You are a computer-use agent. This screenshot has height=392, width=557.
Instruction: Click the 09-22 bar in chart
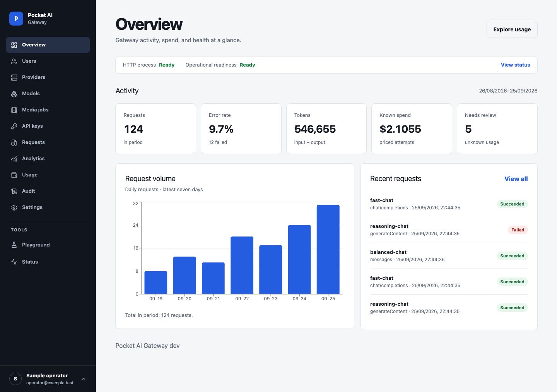242,265
